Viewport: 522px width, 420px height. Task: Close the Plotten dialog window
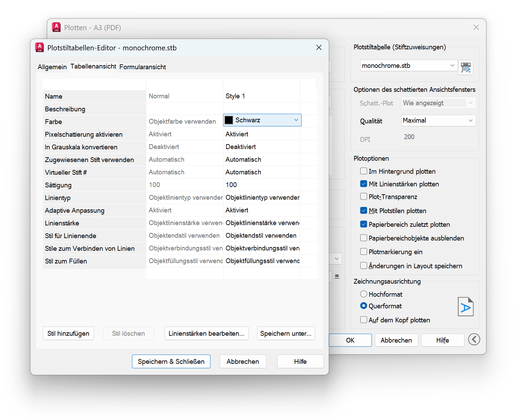tap(476, 27)
